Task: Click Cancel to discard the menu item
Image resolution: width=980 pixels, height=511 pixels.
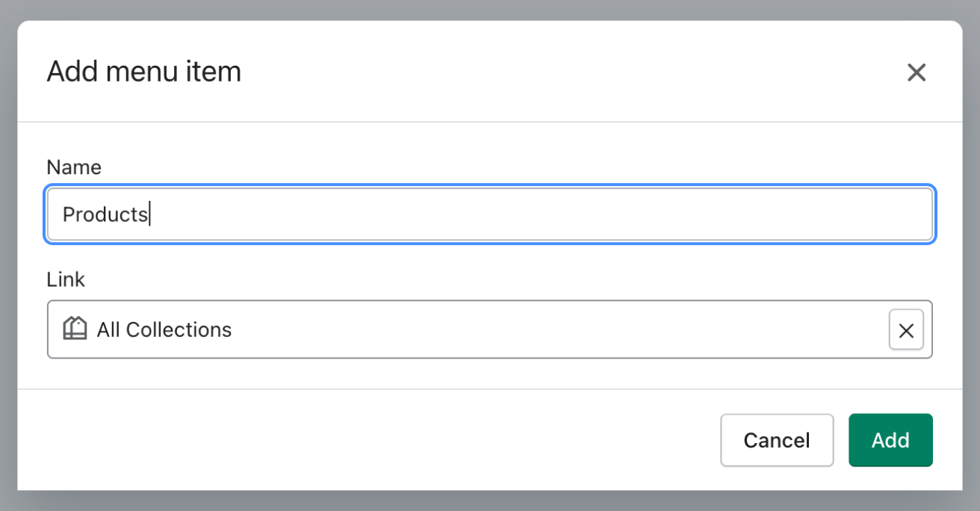Action: 777,440
